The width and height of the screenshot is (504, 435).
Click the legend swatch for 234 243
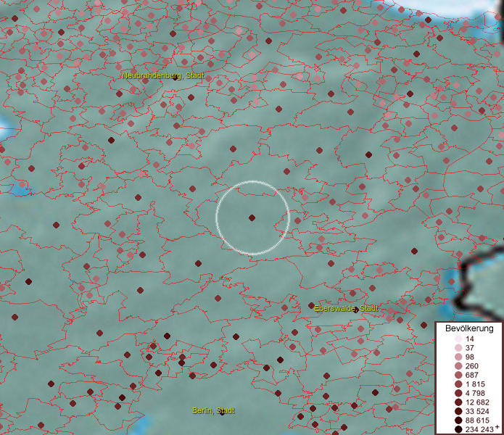pyautogui.click(x=458, y=429)
